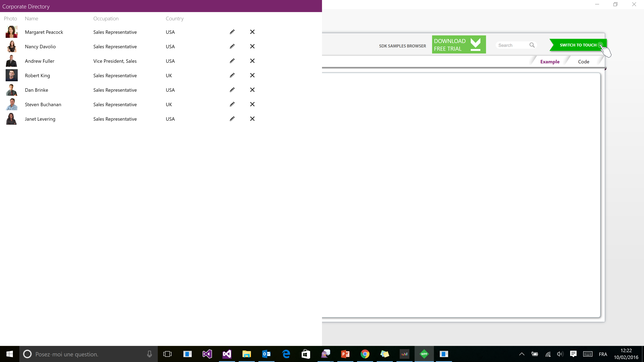Screen dimensions: 644x362
Task: Toggle Switch to Touch mode
Action: [578, 45]
